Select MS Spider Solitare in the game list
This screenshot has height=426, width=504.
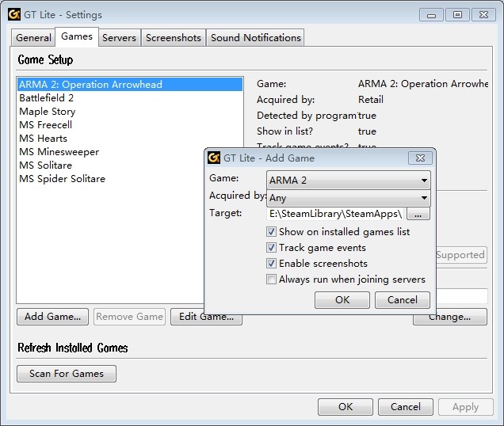coord(111,179)
